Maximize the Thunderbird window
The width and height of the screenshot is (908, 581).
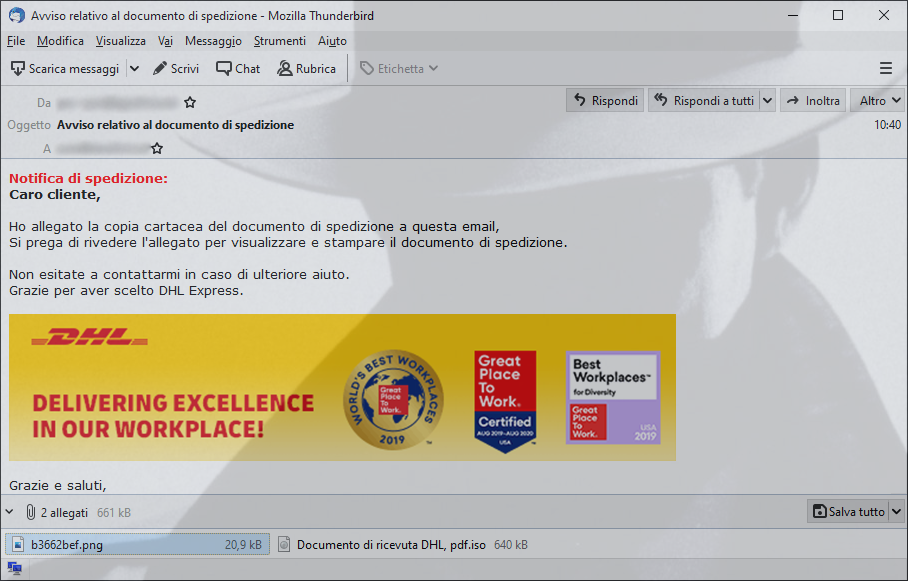[x=838, y=15]
